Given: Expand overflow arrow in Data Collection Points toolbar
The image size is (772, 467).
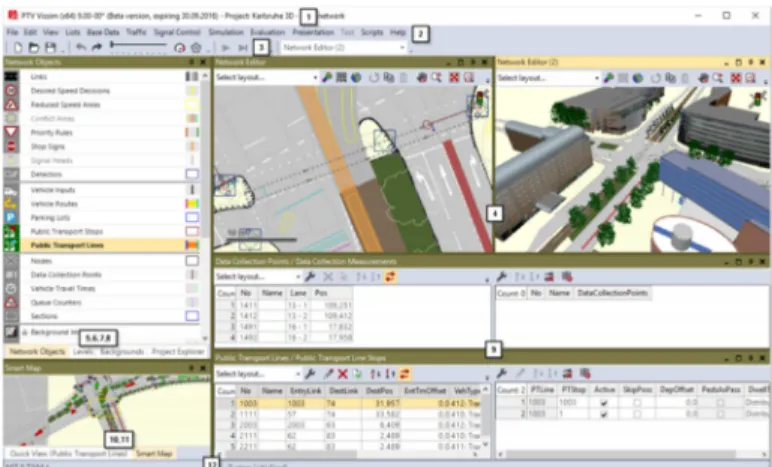Looking at the screenshot, I should point(487,279).
